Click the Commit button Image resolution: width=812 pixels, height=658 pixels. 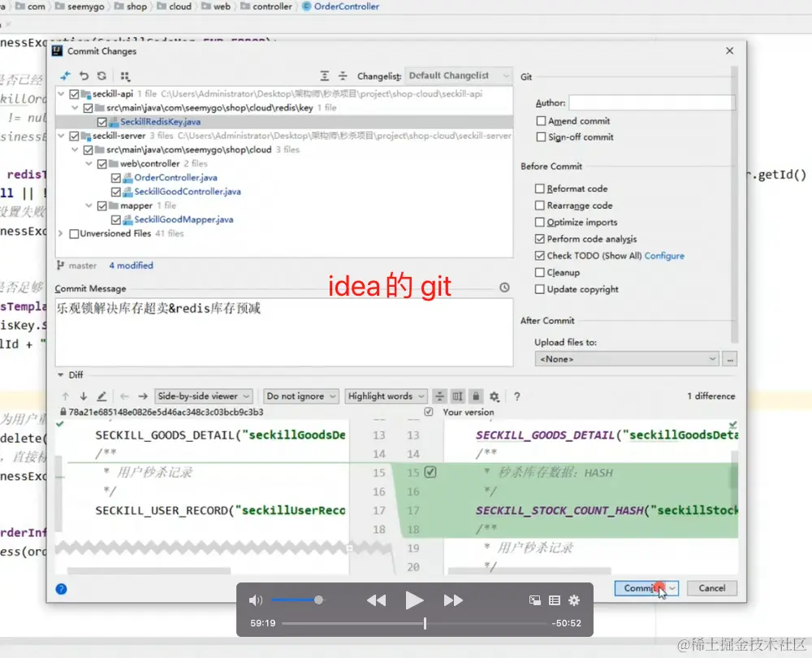(641, 588)
